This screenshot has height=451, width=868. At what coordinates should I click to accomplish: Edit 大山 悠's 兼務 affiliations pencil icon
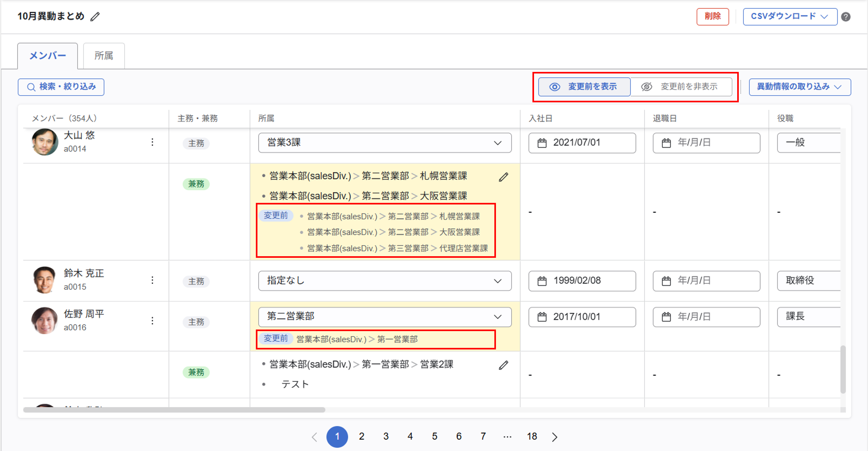click(x=503, y=177)
